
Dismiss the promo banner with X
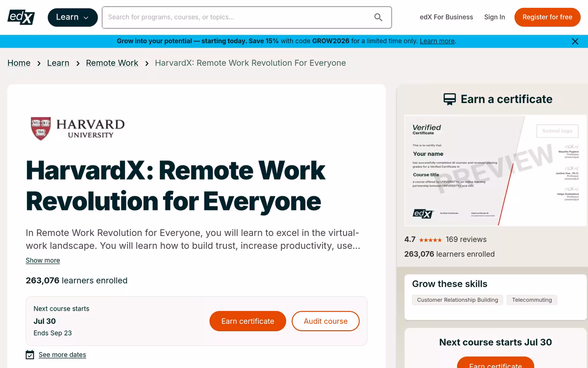click(575, 41)
